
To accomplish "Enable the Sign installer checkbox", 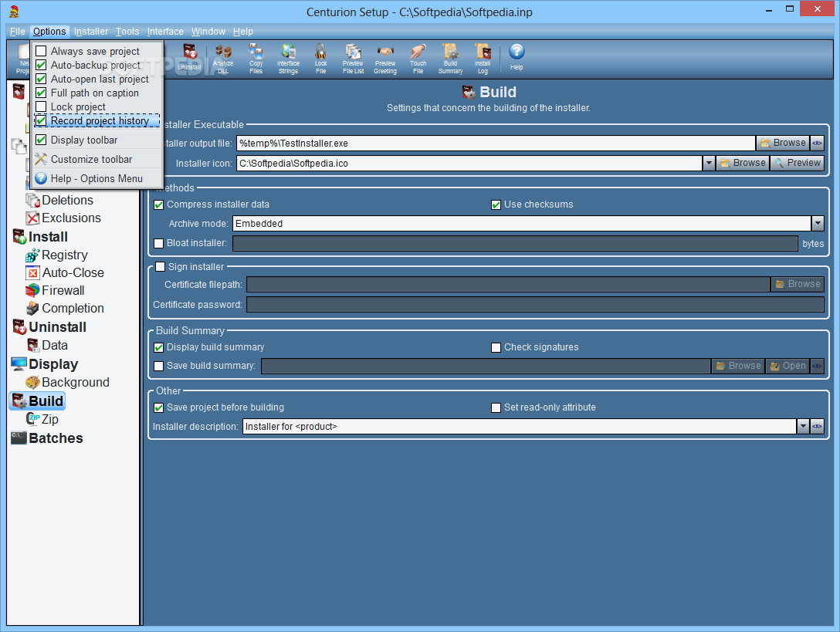I will (160, 267).
